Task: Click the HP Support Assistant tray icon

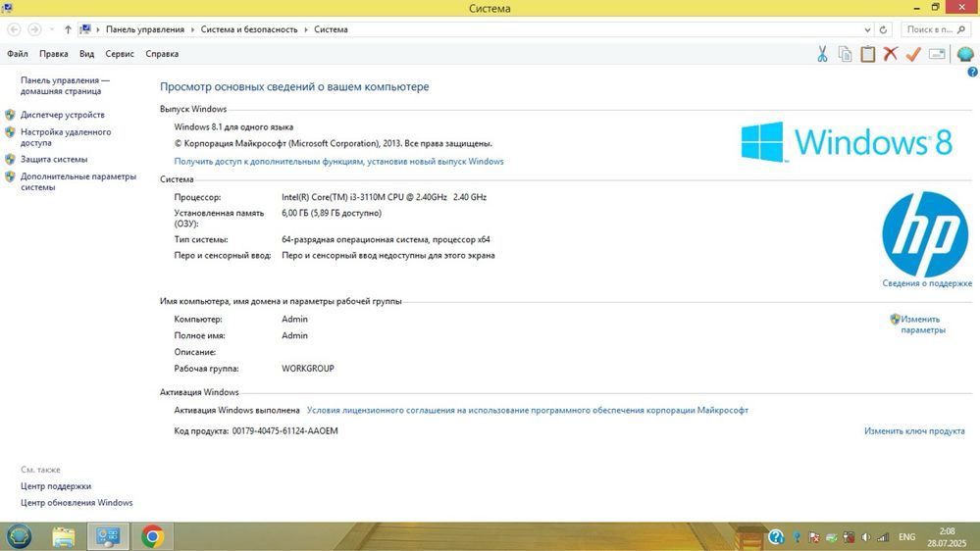Action: click(x=776, y=536)
